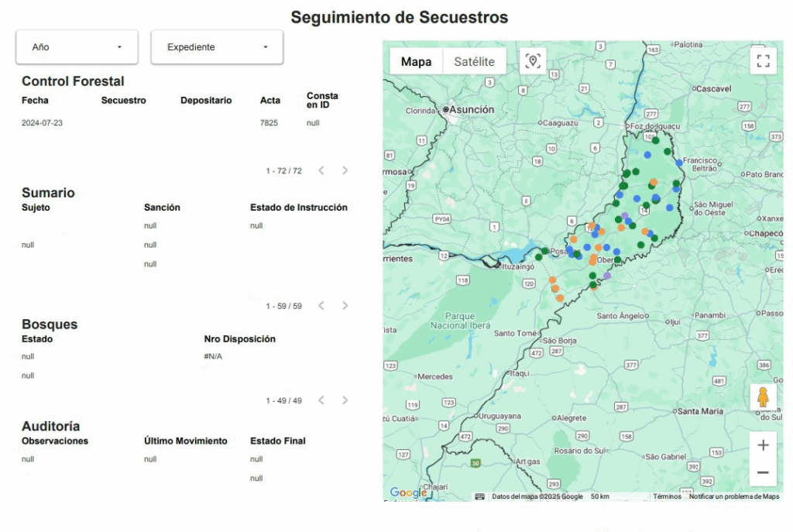The image size is (793, 532).
Task: Select the 2024-07-23 row in Control Forestal
Action: click(x=42, y=123)
